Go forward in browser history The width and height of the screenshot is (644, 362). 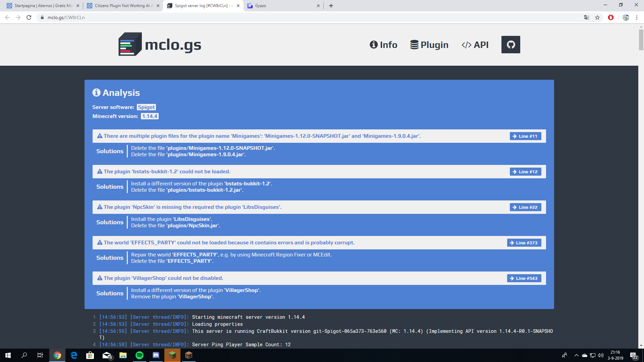(x=18, y=17)
